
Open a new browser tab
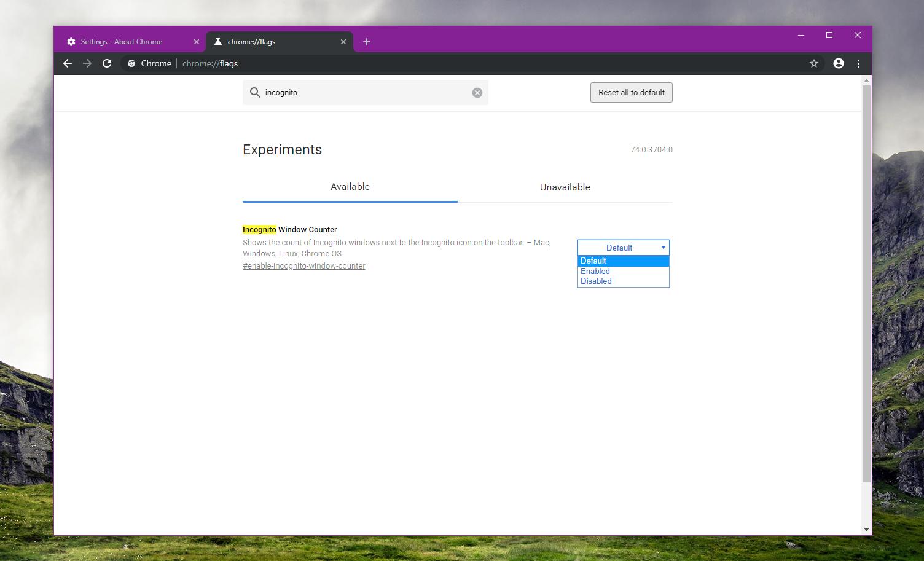[367, 41]
